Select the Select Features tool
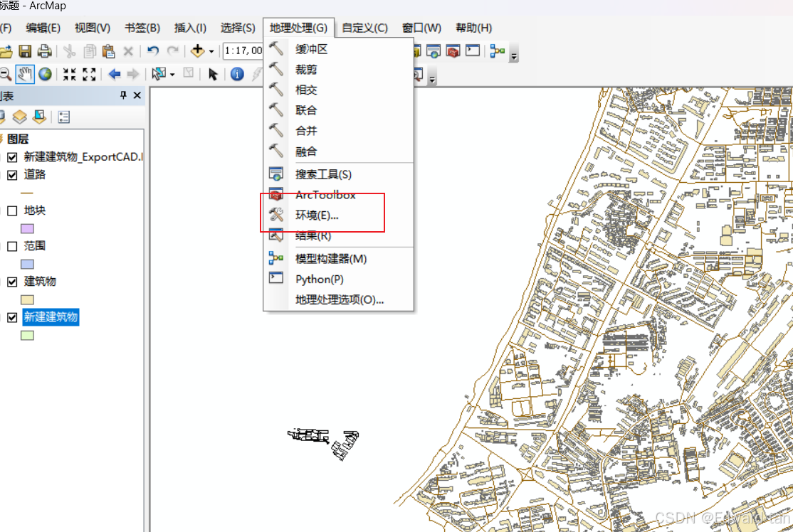Viewport: 793px width, 532px height. tap(159, 74)
